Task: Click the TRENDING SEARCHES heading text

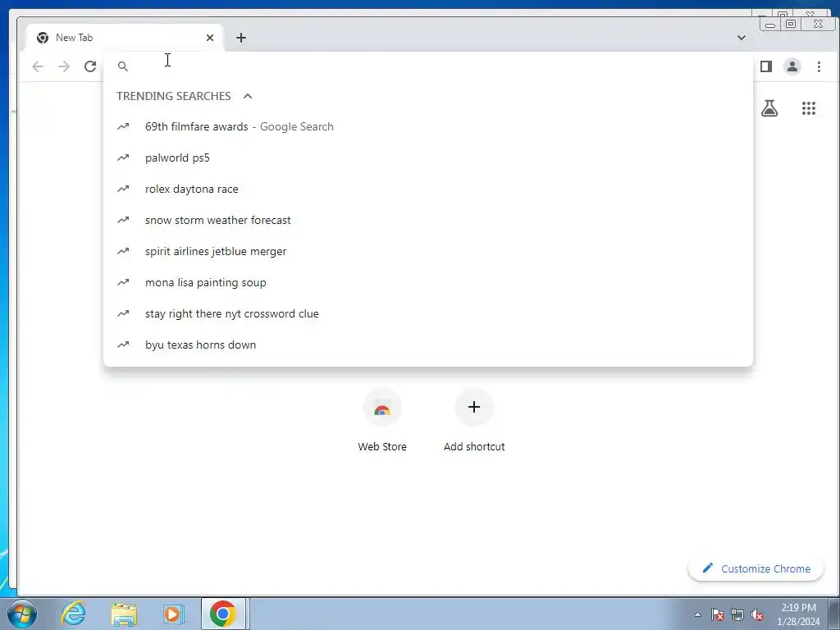Action: tap(174, 96)
